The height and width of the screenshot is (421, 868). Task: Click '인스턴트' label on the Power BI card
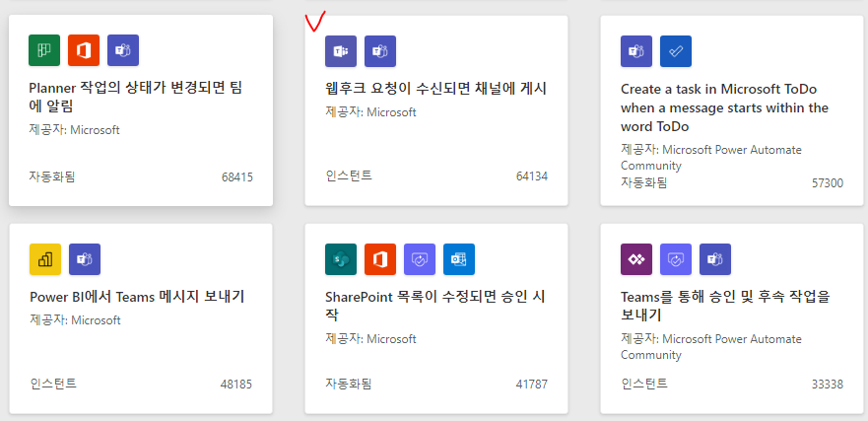tap(53, 384)
